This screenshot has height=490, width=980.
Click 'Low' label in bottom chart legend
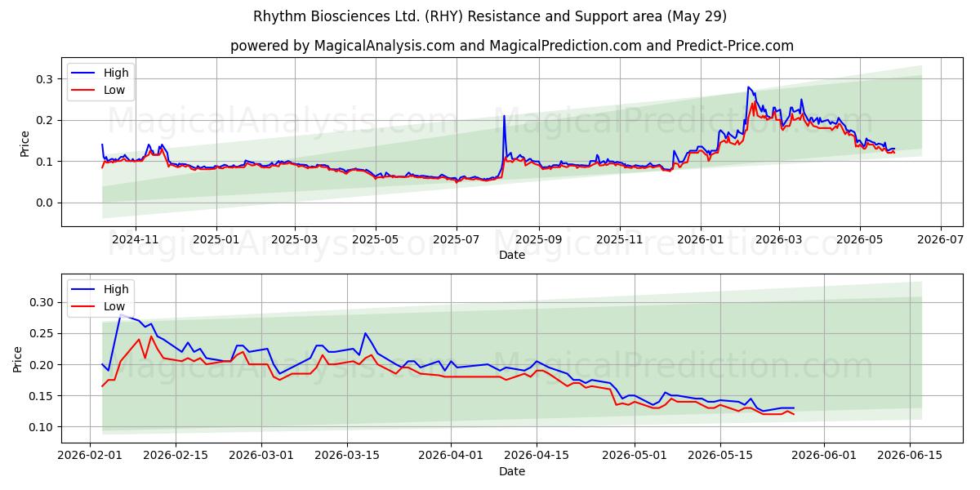(x=114, y=306)
